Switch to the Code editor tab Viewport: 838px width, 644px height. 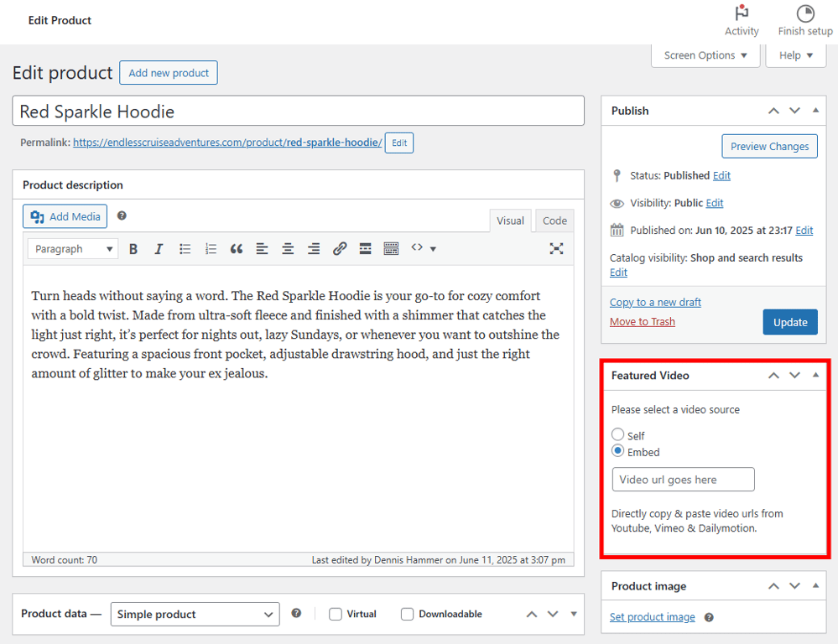coord(554,221)
